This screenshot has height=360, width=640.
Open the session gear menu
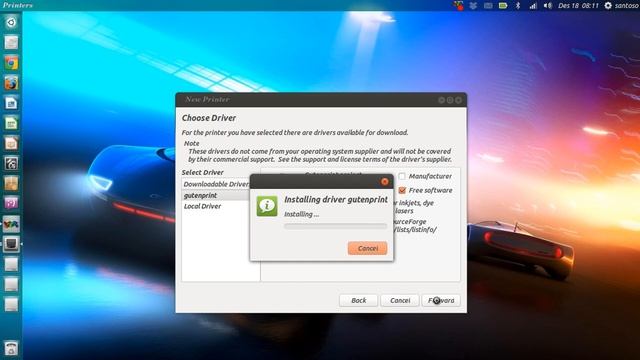[608, 6]
